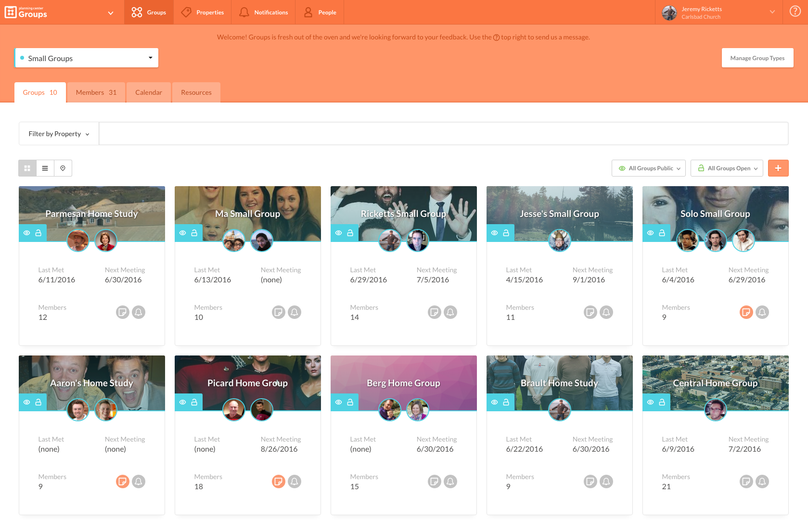Click the Properties icon in the top navigation
Screen dimensions: 808x532
click(x=186, y=12)
